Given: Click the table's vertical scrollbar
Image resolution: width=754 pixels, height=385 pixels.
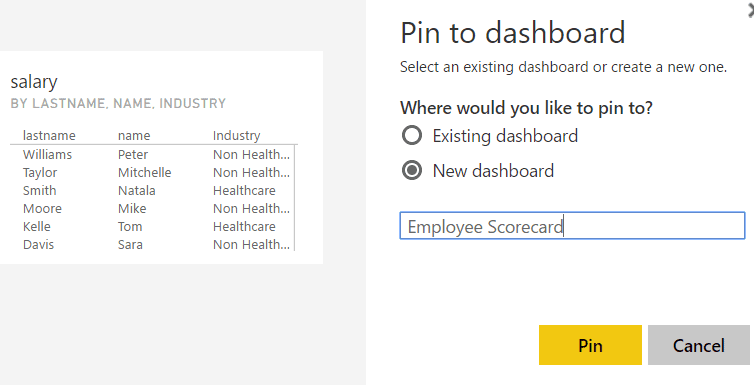Looking at the screenshot, I should click(x=294, y=198).
